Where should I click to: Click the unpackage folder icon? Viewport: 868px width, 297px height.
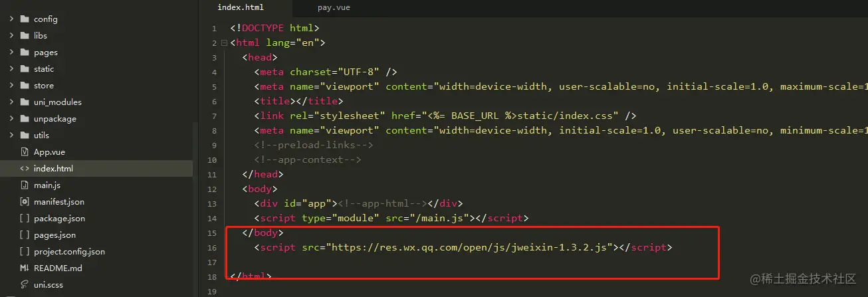(x=25, y=119)
